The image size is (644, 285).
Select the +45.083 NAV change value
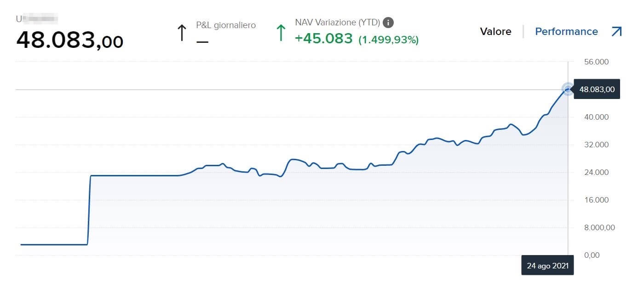coord(323,39)
